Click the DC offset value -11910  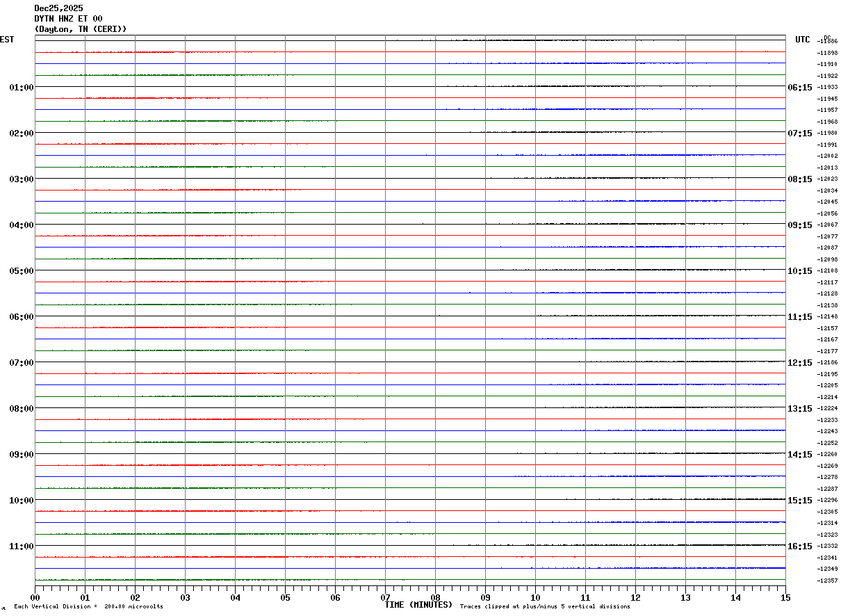coord(827,64)
